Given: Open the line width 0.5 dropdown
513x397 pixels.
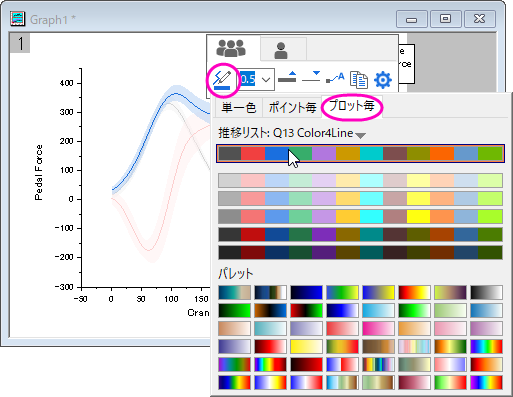Looking at the screenshot, I should pos(266,80).
